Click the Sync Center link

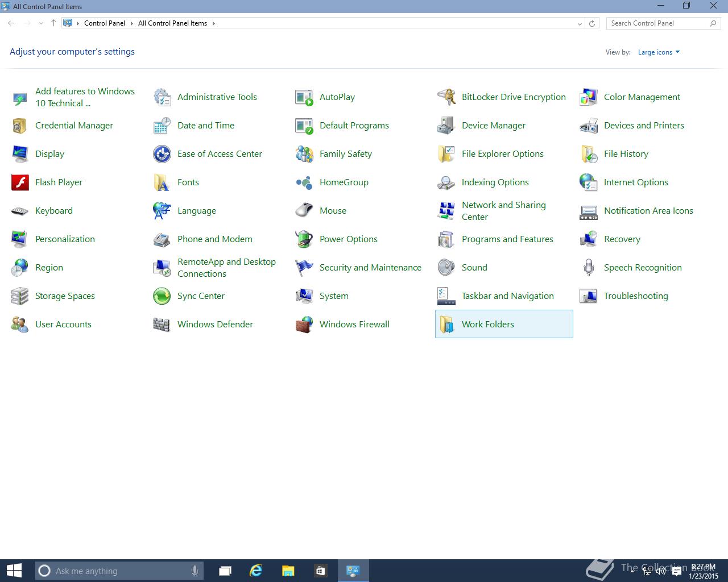click(x=201, y=296)
